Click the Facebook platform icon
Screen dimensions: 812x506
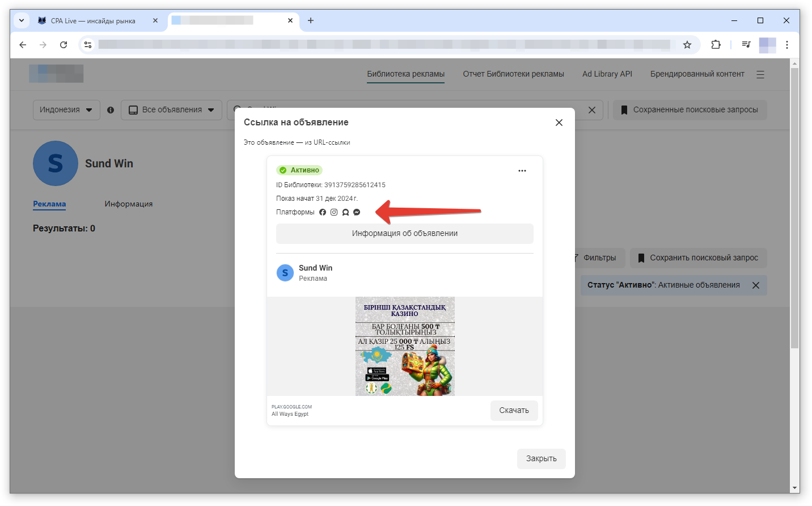[323, 212]
